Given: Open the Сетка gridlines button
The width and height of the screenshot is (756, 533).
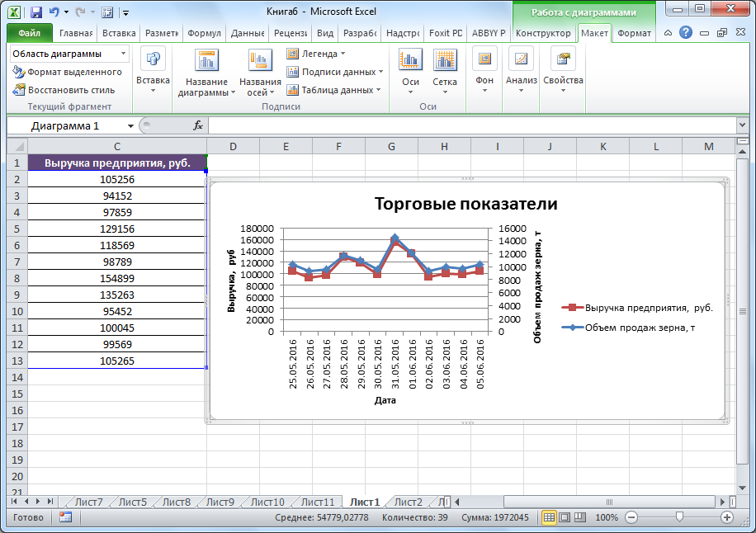Looking at the screenshot, I should coord(445,69).
